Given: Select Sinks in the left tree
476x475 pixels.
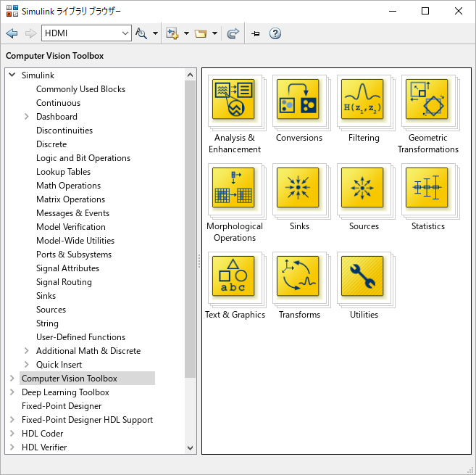Looking at the screenshot, I should click(x=46, y=296).
